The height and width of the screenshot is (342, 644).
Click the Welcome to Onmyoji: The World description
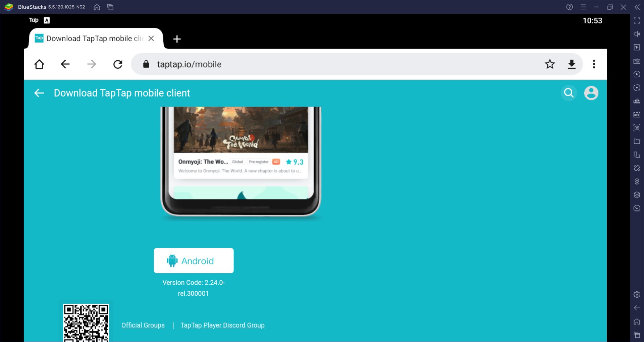tap(240, 171)
